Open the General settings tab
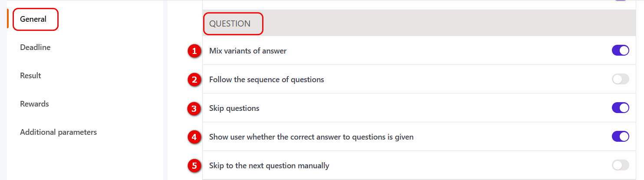The width and height of the screenshot is (644, 180). click(x=33, y=19)
